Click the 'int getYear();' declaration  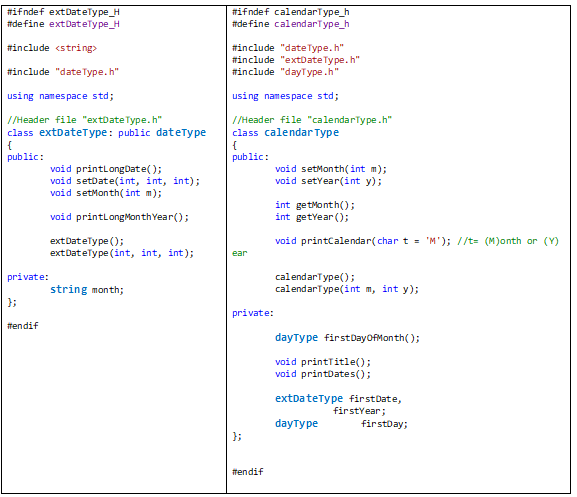point(312,217)
